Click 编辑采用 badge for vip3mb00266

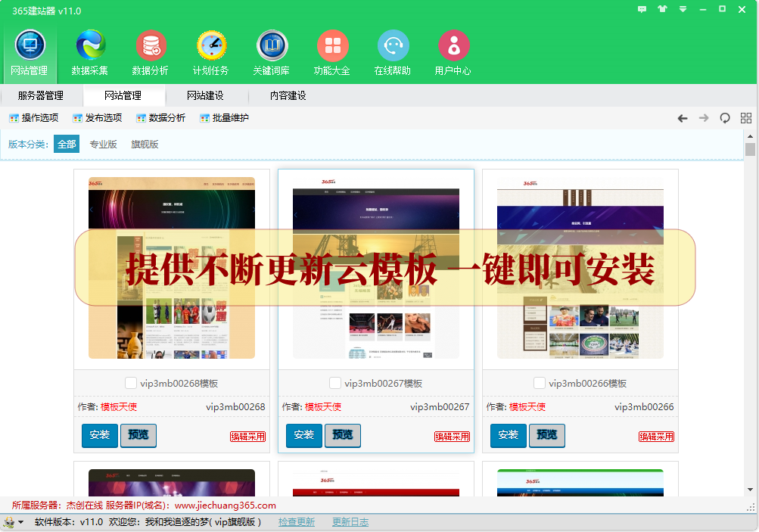(x=656, y=437)
